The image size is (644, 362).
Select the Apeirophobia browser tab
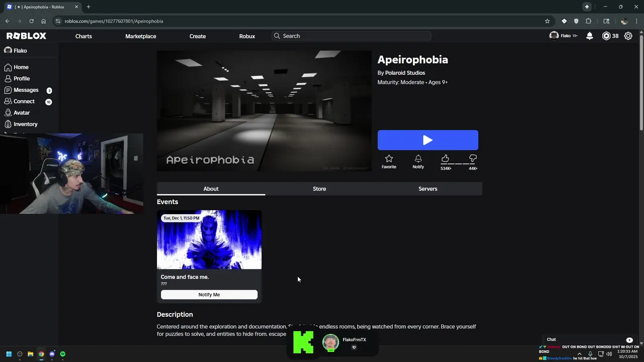coord(42,7)
